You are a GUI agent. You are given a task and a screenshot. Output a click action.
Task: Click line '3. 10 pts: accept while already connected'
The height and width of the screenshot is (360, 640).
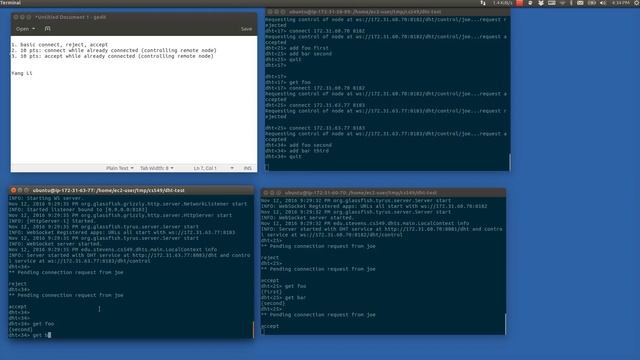click(112, 56)
